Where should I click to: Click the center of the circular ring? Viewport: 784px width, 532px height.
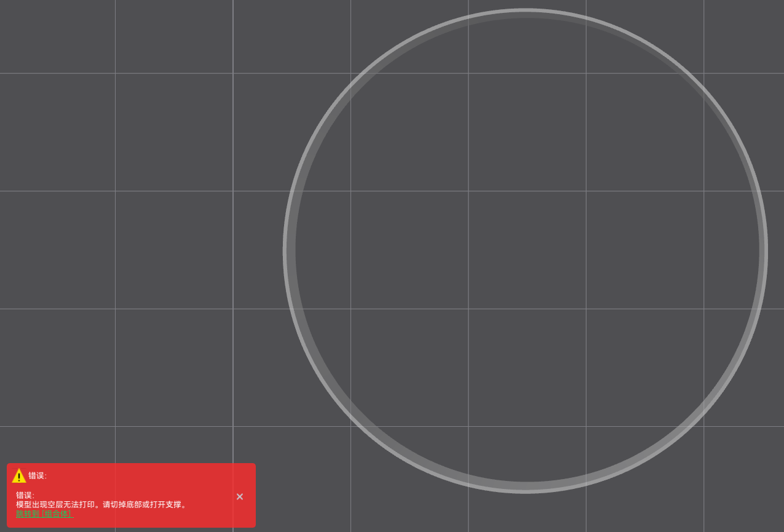pos(525,250)
